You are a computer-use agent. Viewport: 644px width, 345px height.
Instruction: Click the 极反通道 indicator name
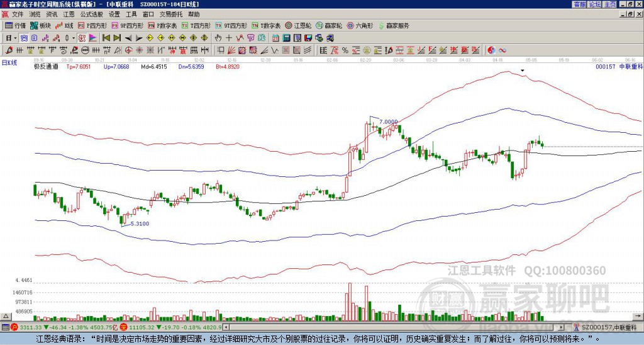coord(46,66)
